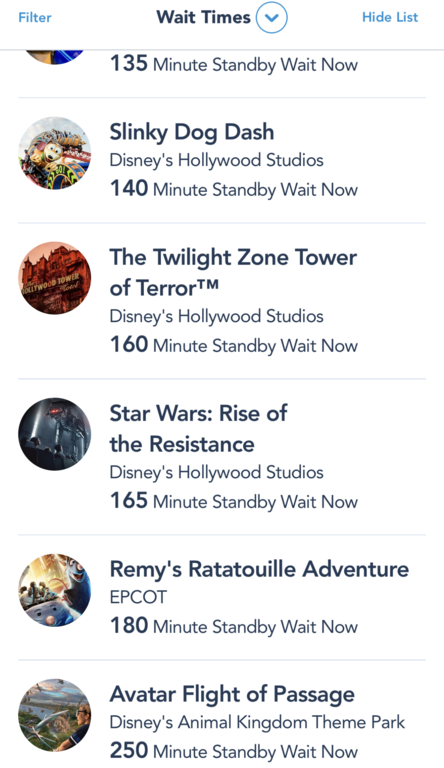Select Remy's Ratatouille Adventure title
444x768 pixels.
259,569
